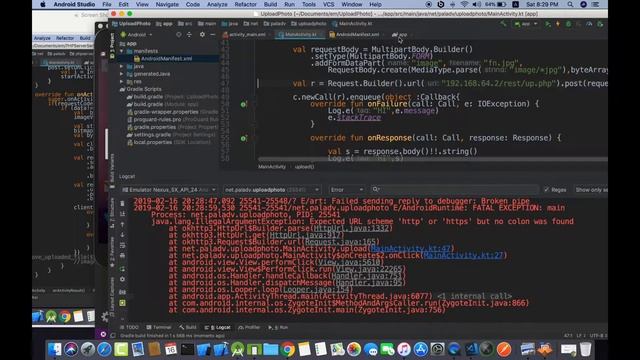
Task: Collapse the manifests folder
Action: (122, 51)
